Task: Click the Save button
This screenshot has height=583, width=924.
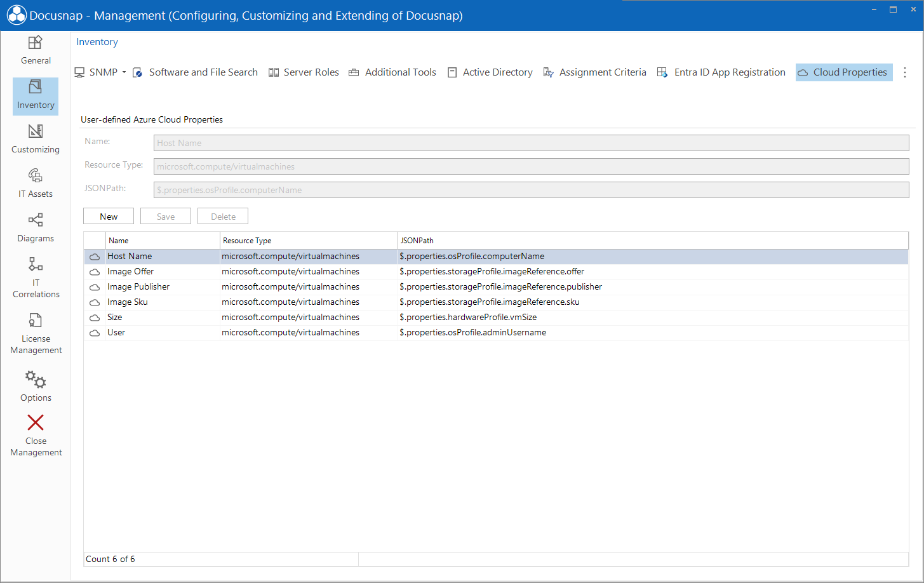Action: (x=166, y=217)
